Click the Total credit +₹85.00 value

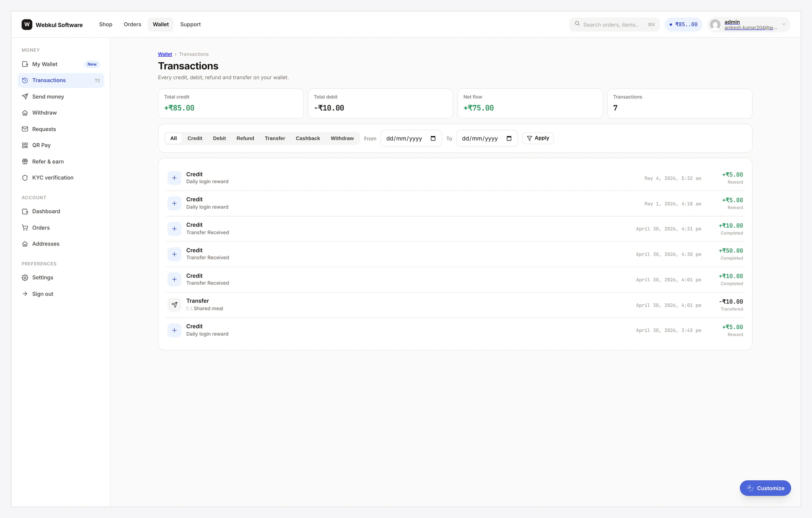tap(179, 108)
